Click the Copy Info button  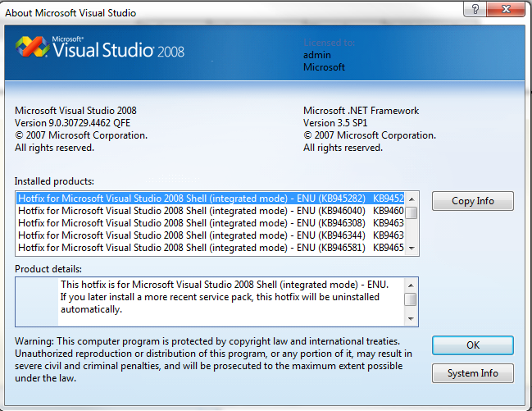[x=473, y=201]
